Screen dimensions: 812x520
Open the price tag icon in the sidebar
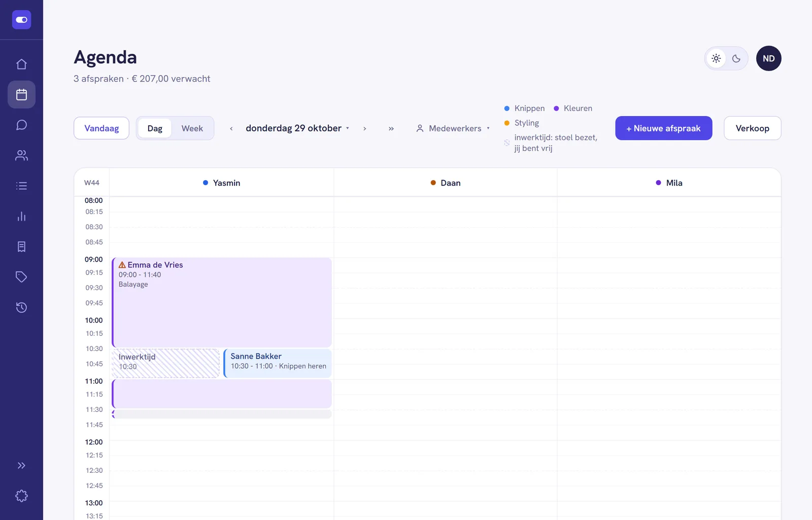[x=21, y=277]
